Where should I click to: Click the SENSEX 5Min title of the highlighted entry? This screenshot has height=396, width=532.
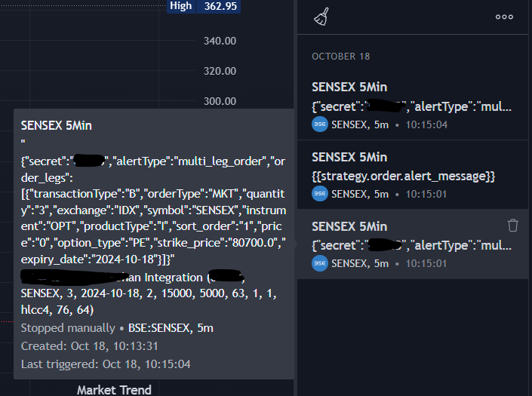point(349,226)
